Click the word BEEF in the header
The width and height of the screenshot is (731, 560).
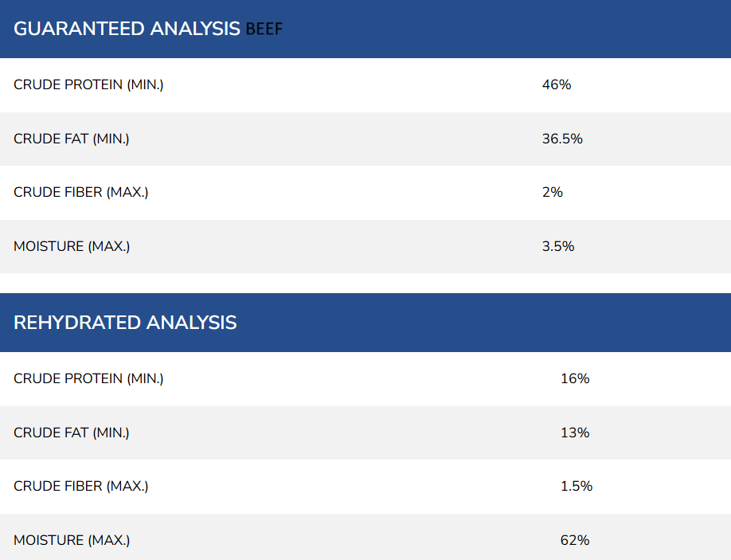pos(264,29)
